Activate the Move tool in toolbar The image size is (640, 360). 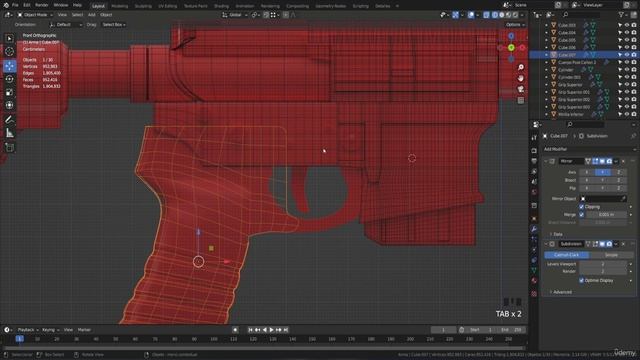[x=9, y=66]
